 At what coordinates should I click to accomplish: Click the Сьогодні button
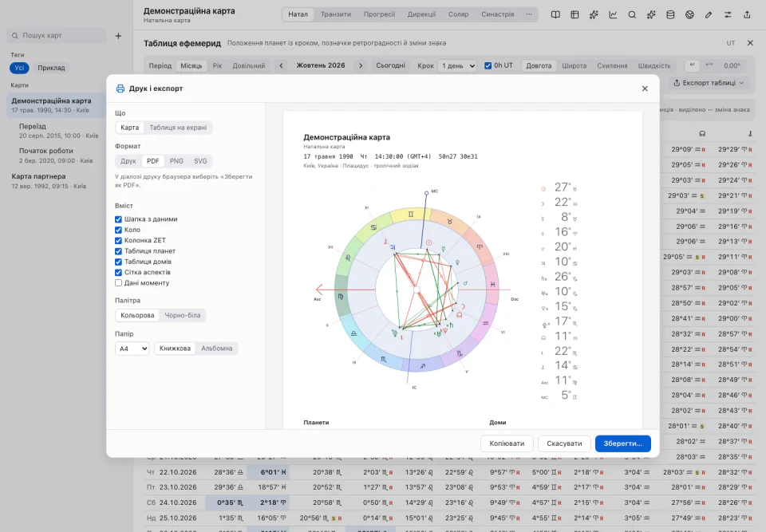coord(390,65)
